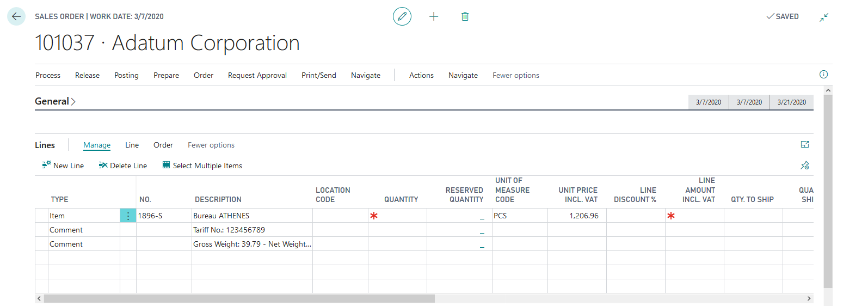The width and height of the screenshot is (868, 306).
Task: Click Delete Line action
Action: (x=123, y=166)
